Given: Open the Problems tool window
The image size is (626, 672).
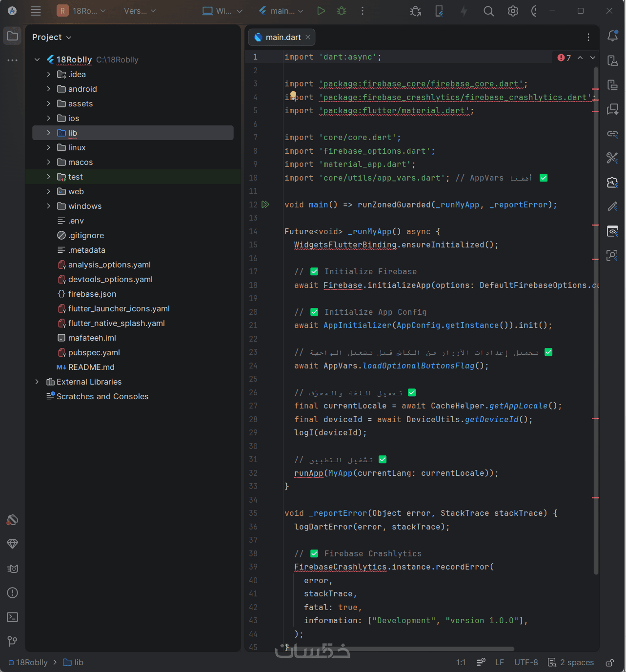Looking at the screenshot, I should 13,593.
